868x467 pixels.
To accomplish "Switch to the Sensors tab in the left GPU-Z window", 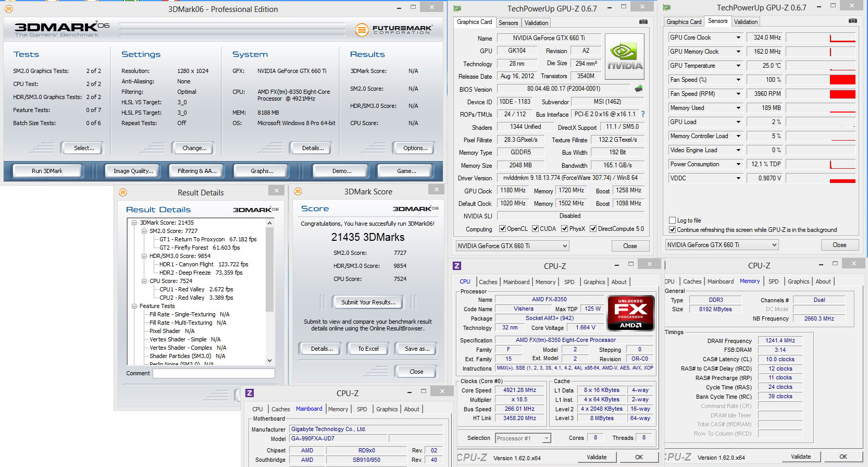I will (x=508, y=23).
